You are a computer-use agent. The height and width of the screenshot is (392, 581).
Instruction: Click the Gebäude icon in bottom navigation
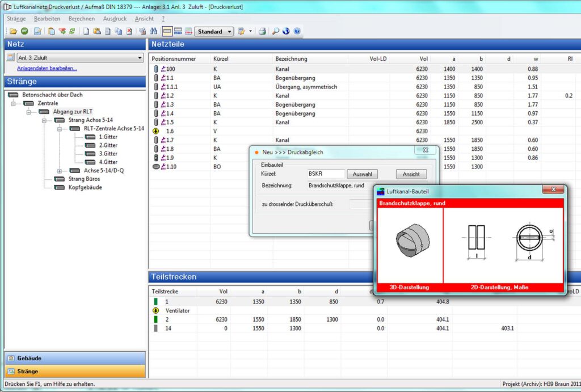pos(11,359)
